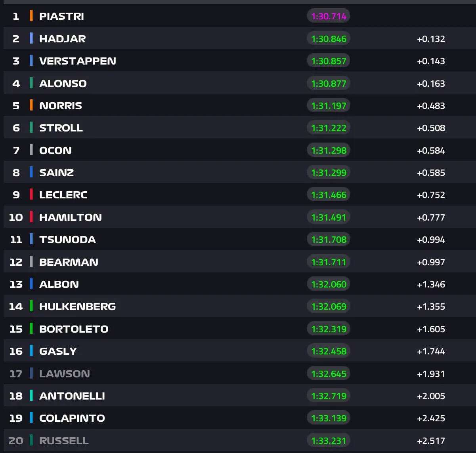The height and width of the screenshot is (453, 476).
Task: Click position number 11 beside Tsunoda
Action: (16, 240)
